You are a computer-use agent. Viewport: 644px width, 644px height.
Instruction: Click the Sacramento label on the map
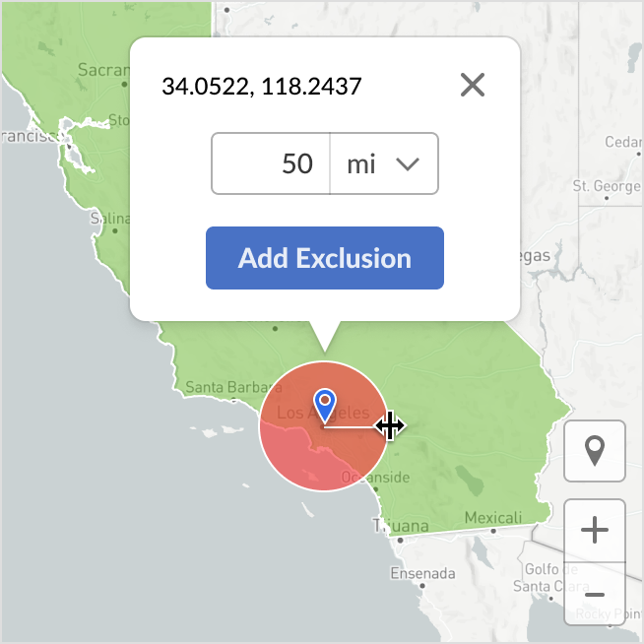point(103,70)
